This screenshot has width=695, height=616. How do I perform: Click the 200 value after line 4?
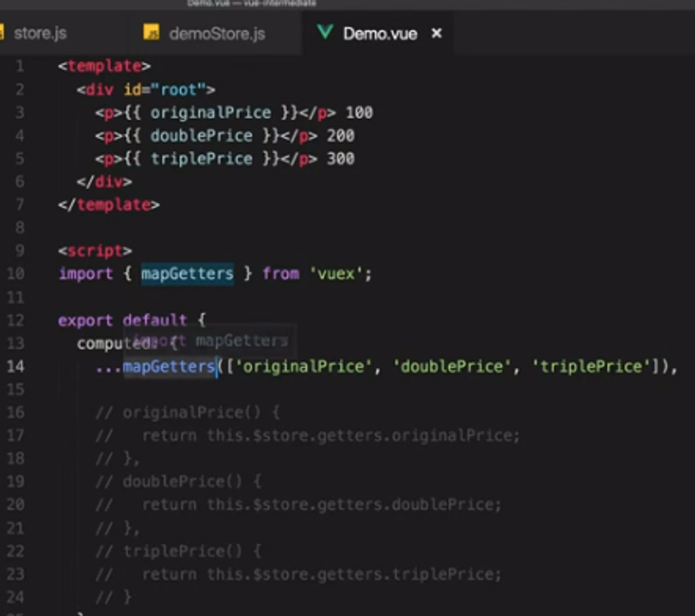coord(340,135)
